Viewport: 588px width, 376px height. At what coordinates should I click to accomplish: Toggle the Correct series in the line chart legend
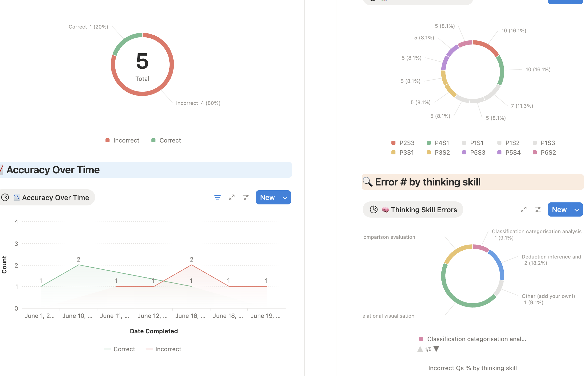119,349
